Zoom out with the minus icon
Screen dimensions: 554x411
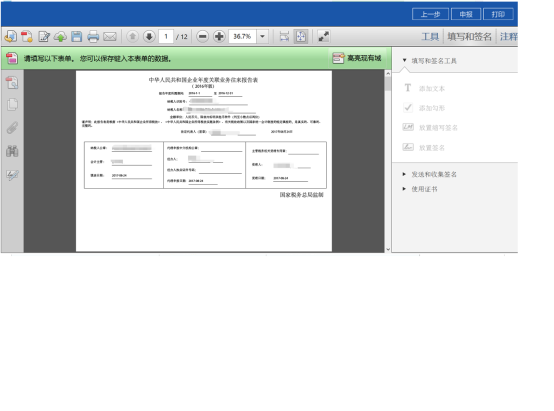(x=202, y=36)
